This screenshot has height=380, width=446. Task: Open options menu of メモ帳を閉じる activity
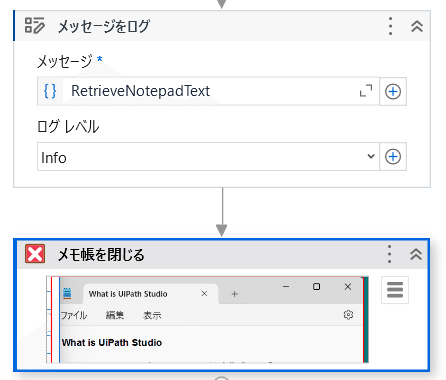[x=389, y=254]
